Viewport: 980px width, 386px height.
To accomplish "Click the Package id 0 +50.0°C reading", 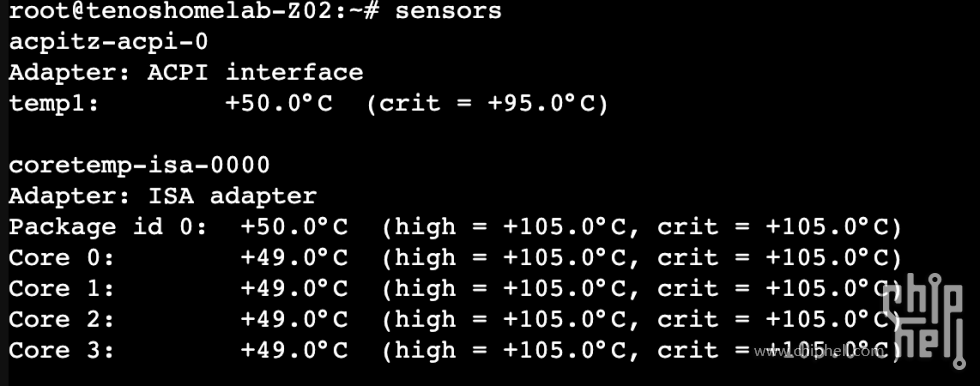I will point(294,227).
